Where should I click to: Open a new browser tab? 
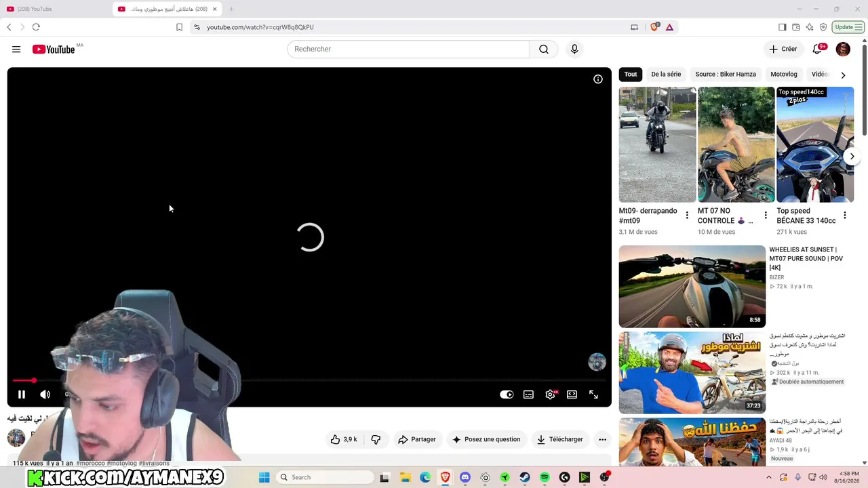231,9
